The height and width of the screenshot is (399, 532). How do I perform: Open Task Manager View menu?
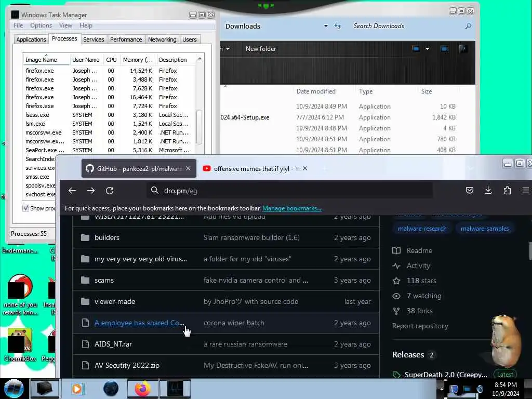click(65, 25)
